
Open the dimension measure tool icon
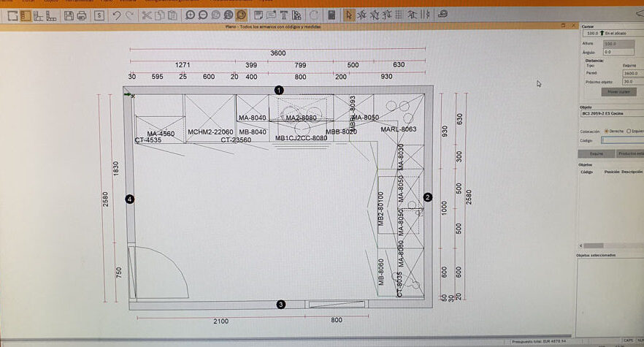click(296, 15)
